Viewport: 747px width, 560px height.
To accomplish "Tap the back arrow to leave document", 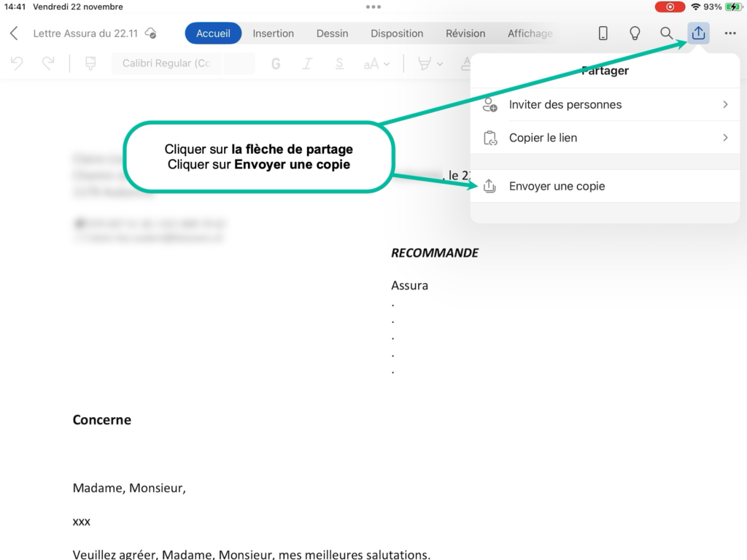I will click(14, 34).
